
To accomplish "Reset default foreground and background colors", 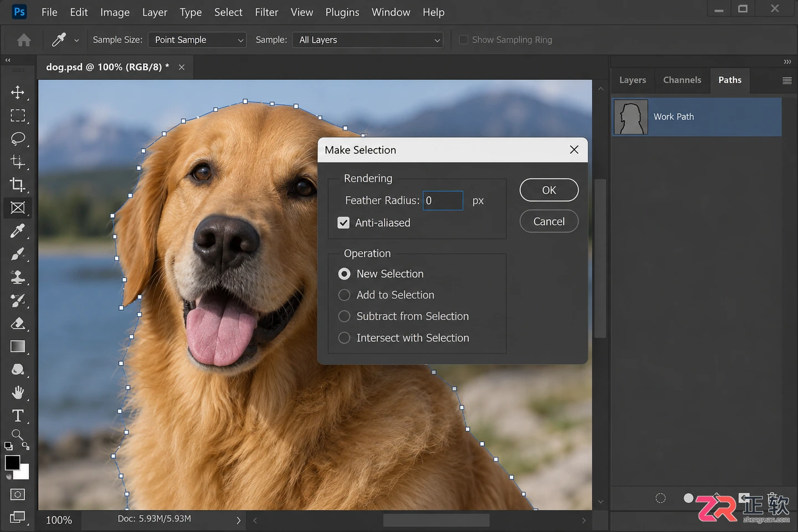I will click(x=8, y=446).
